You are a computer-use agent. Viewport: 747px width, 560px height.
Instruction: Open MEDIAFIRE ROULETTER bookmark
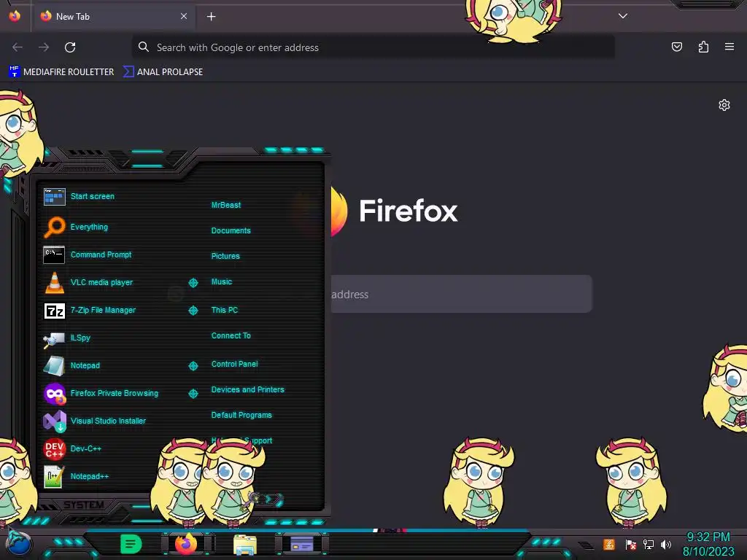(61, 72)
